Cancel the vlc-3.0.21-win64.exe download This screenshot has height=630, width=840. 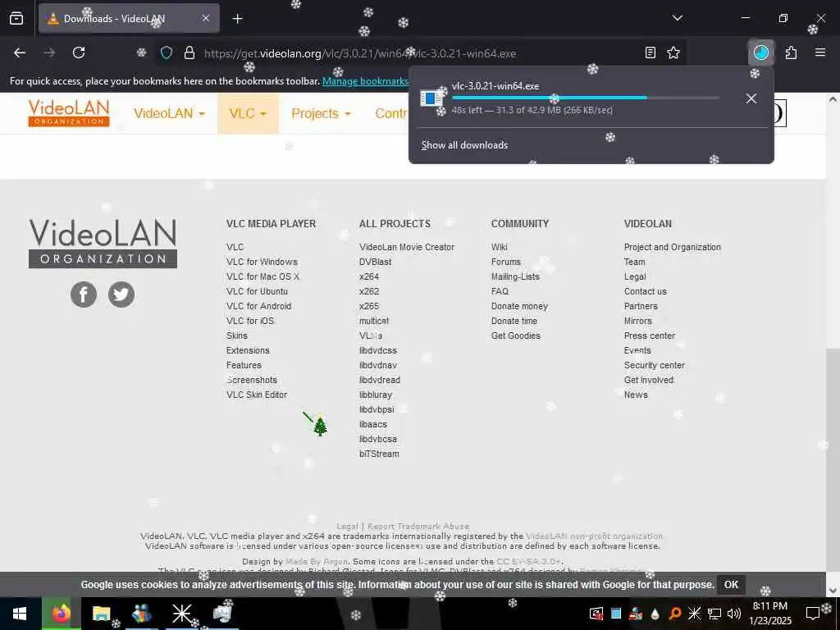pyautogui.click(x=751, y=98)
